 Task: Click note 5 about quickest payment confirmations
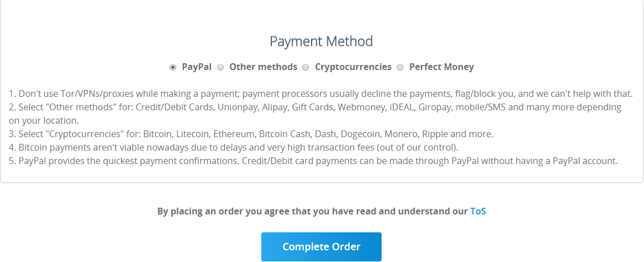click(313, 161)
